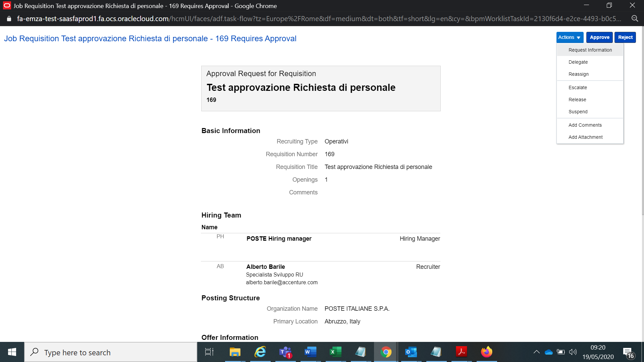Choose Delegate from the open menu
The image size is (644, 362).
(x=578, y=62)
